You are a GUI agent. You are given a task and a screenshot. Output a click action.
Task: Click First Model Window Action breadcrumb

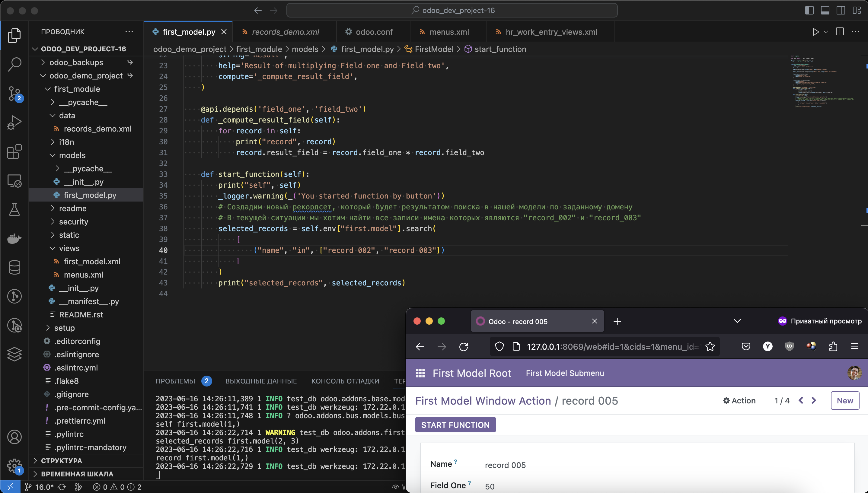point(483,401)
